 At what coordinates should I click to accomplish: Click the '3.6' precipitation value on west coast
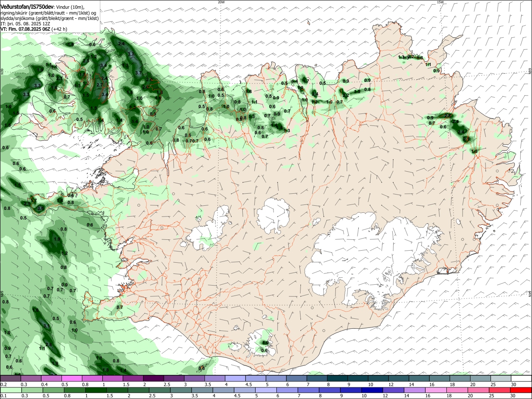point(41,208)
